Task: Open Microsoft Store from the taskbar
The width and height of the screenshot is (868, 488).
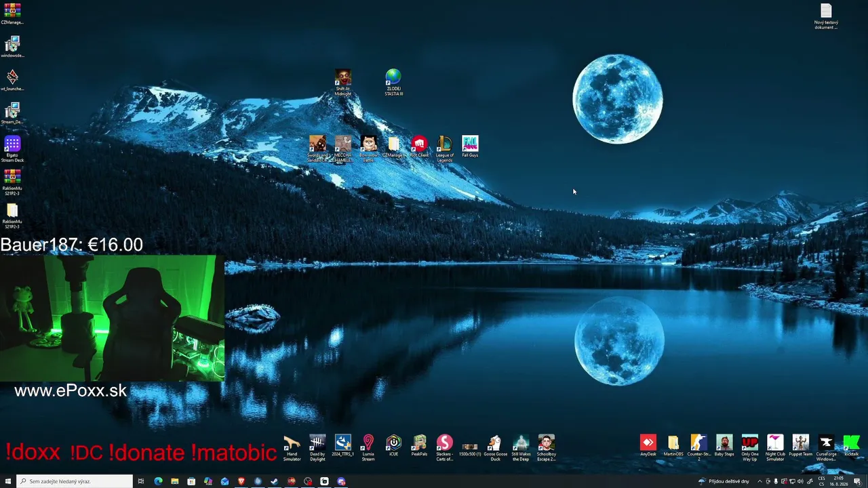Action: pos(191,481)
